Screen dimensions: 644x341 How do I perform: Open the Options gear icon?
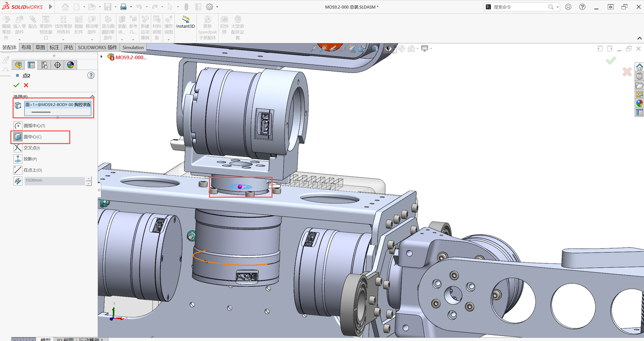pyautogui.click(x=209, y=7)
